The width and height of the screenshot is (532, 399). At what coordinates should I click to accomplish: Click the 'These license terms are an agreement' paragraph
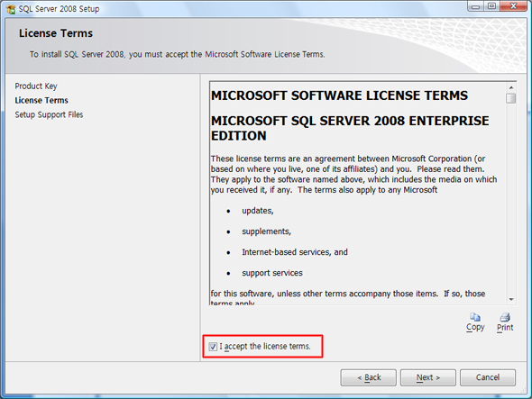click(x=353, y=174)
